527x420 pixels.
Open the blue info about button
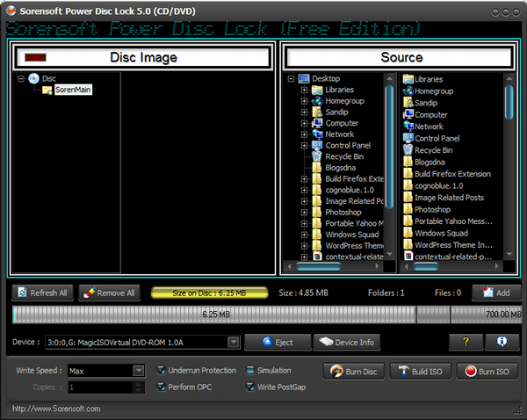coord(502,342)
